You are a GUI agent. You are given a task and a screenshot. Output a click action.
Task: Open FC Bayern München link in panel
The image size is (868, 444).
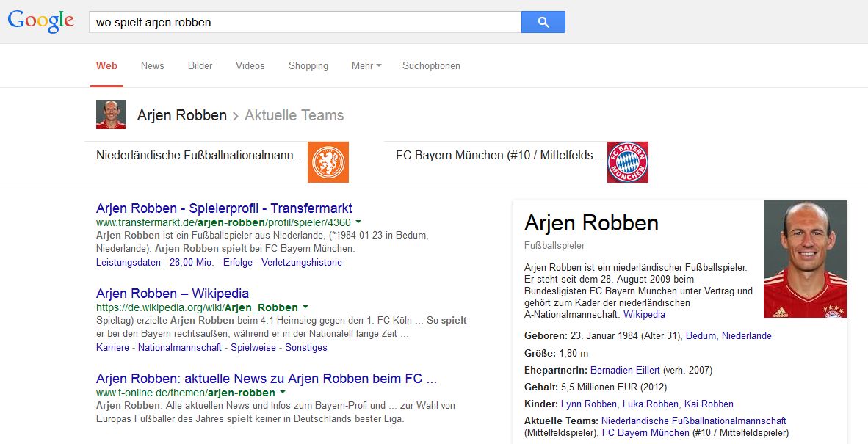click(x=646, y=432)
